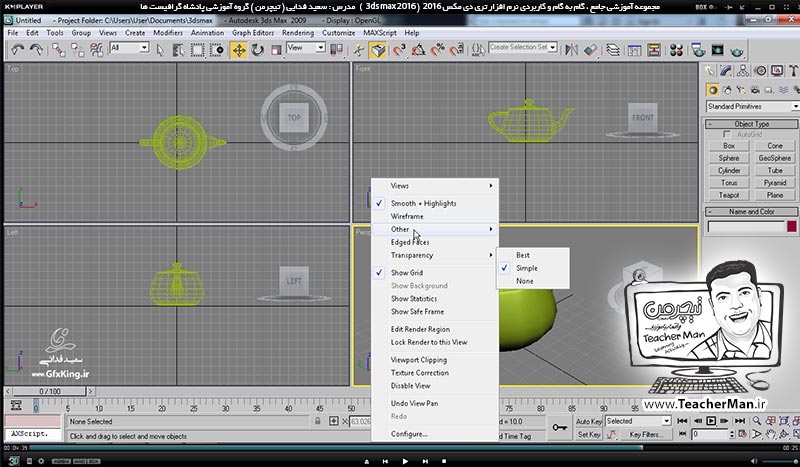Click the Pyramid button
The height and width of the screenshot is (467, 800).
click(774, 183)
